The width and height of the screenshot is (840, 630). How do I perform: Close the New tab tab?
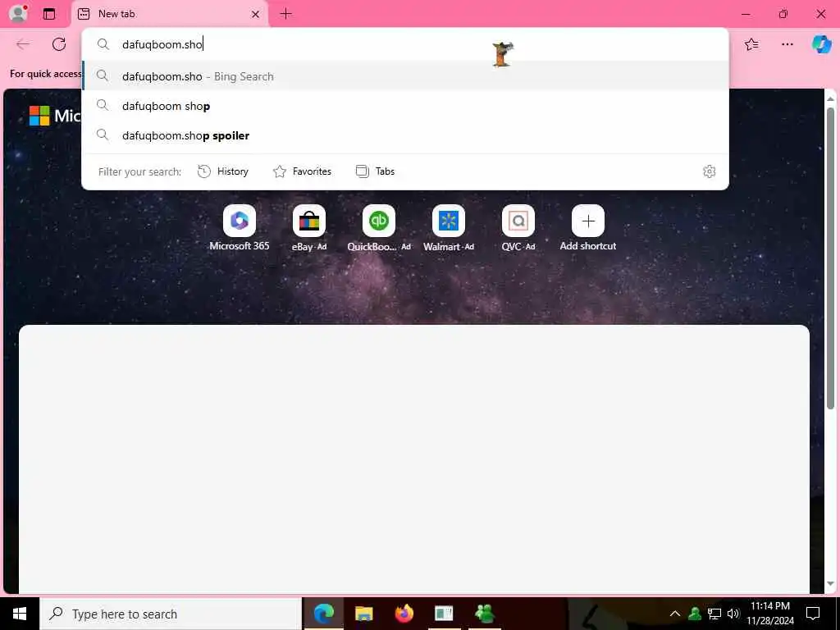(256, 15)
